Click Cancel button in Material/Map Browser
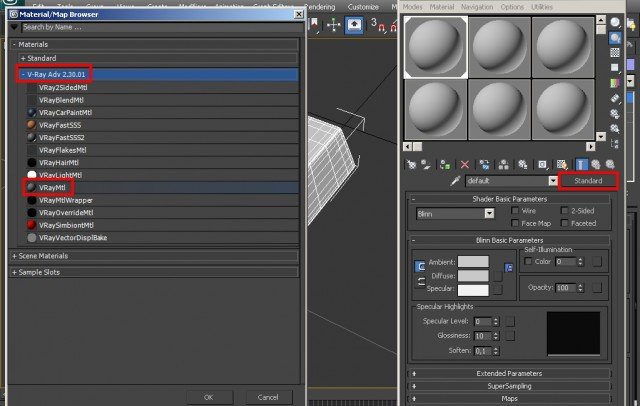The image size is (640, 406). 268,397
